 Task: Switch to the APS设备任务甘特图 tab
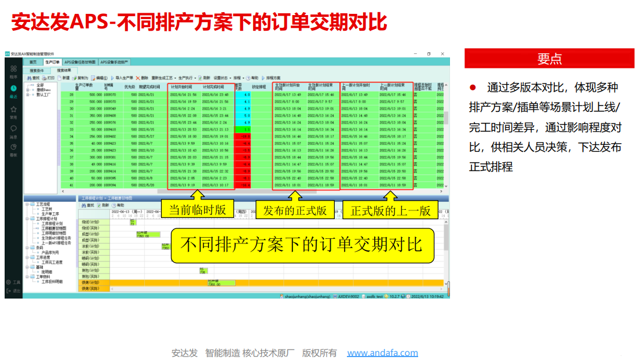click(x=80, y=62)
